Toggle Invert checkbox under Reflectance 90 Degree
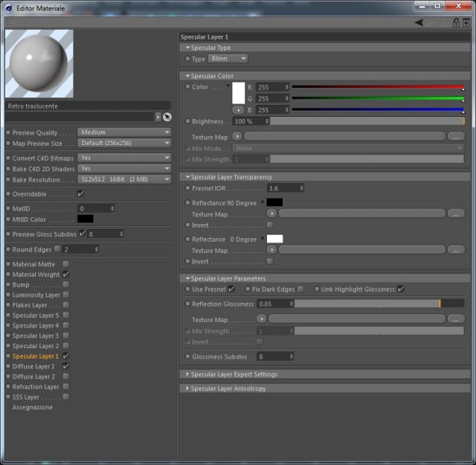This screenshot has width=476, height=465. pyautogui.click(x=269, y=225)
